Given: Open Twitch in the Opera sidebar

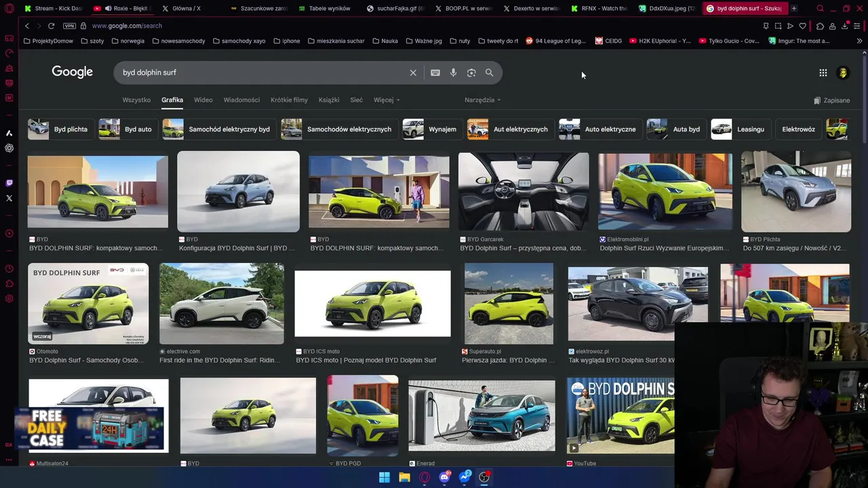Looking at the screenshot, I should point(9,183).
